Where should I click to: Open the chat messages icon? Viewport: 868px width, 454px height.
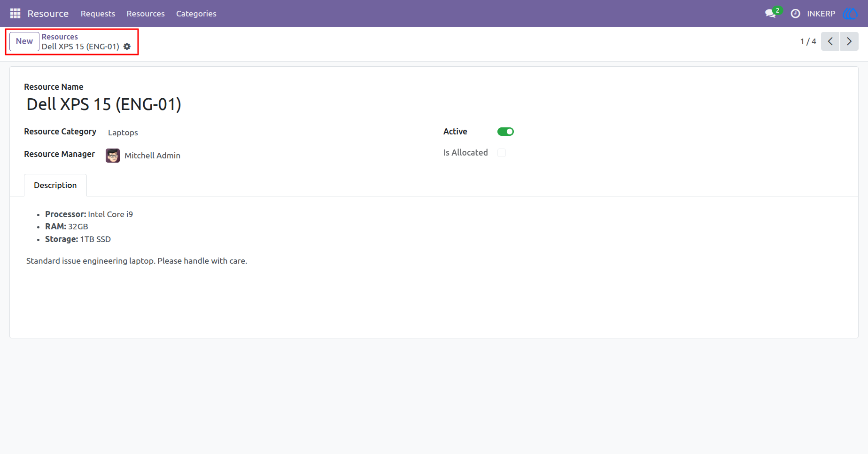coord(770,14)
